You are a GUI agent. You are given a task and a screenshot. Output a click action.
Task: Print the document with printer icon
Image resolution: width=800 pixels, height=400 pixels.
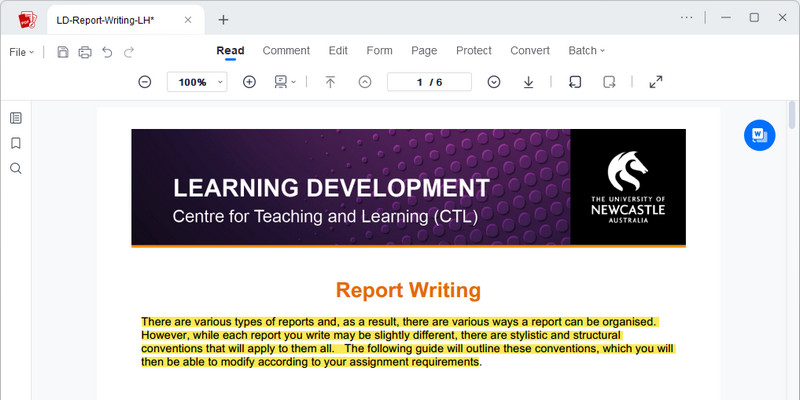(x=85, y=52)
